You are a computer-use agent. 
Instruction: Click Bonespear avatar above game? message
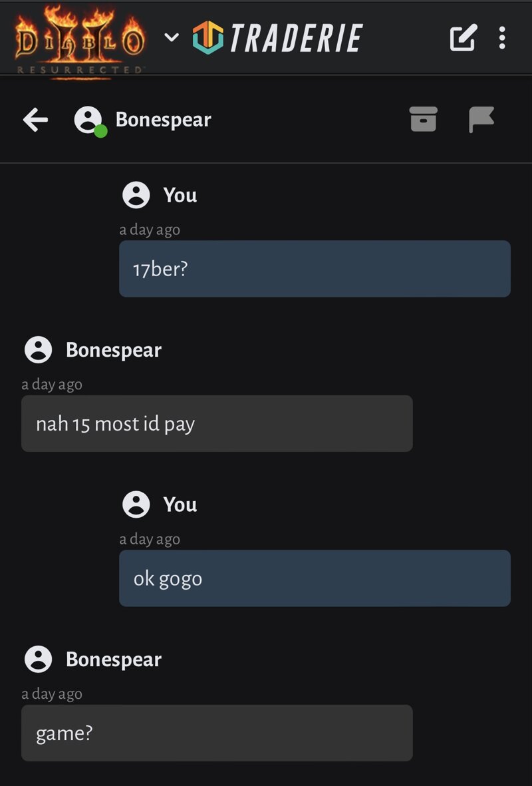tap(38, 659)
